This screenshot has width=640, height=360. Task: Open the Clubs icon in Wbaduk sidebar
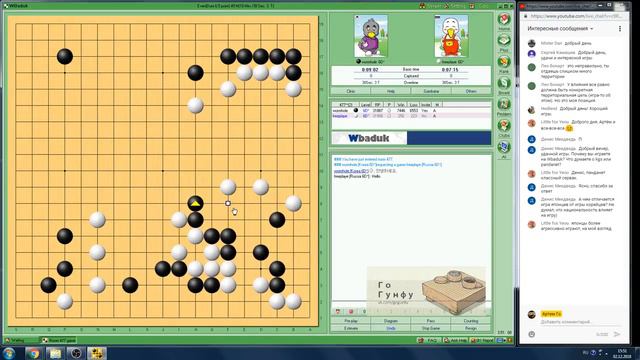(504, 127)
